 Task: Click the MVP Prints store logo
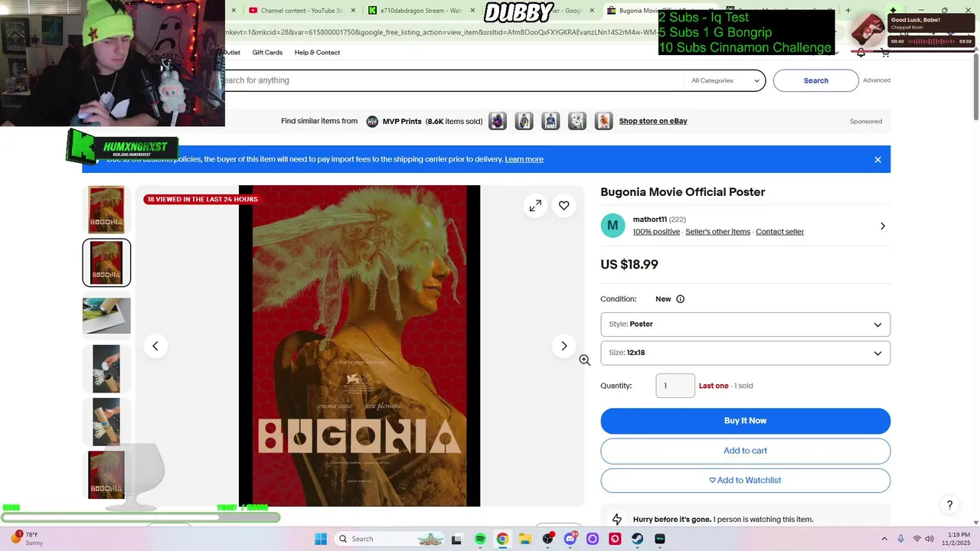[372, 121]
